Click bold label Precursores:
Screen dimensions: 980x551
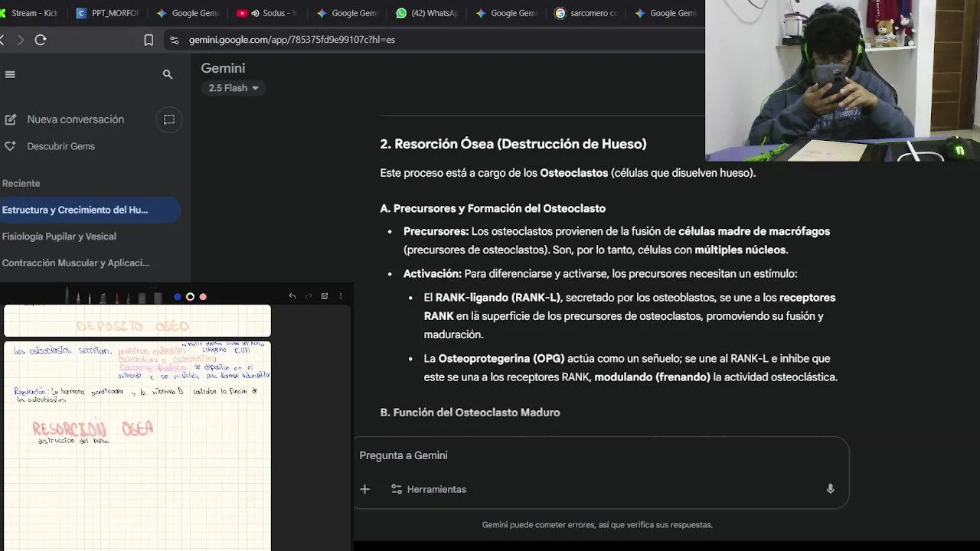coord(436,231)
